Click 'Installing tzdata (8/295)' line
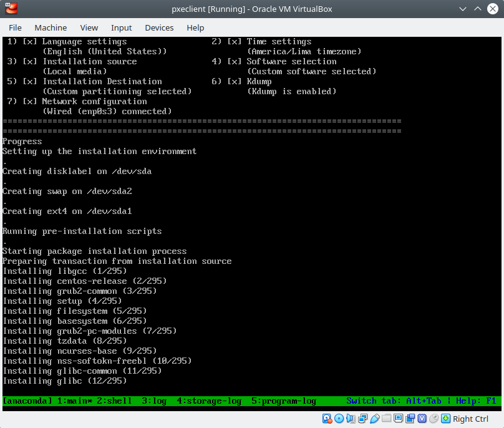 point(65,341)
